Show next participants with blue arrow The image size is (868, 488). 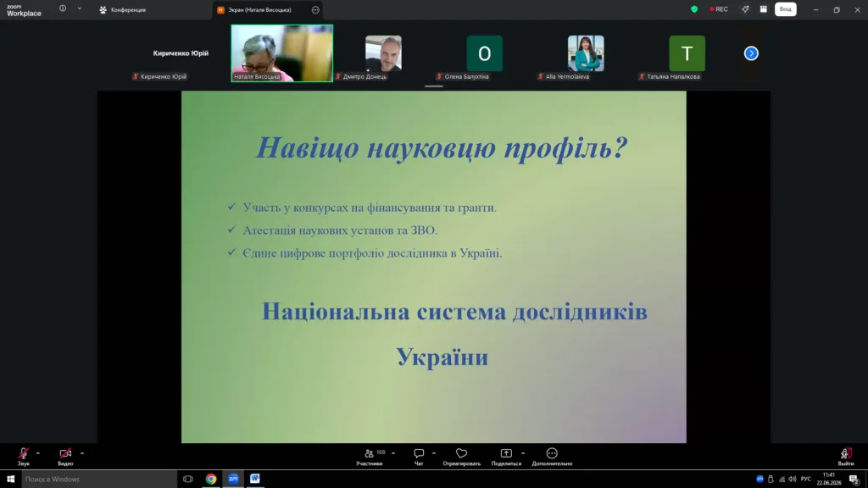click(751, 53)
